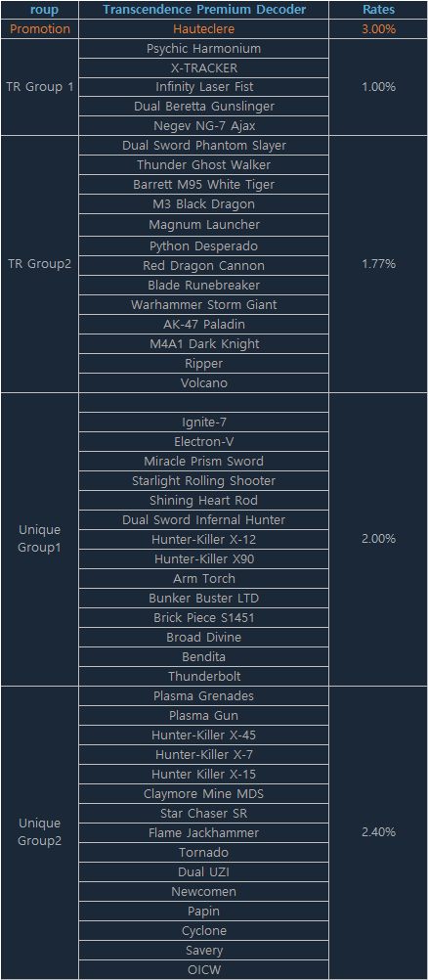Select the TR Group2 1.77% rate cell
The image size is (428, 980).
point(378,264)
